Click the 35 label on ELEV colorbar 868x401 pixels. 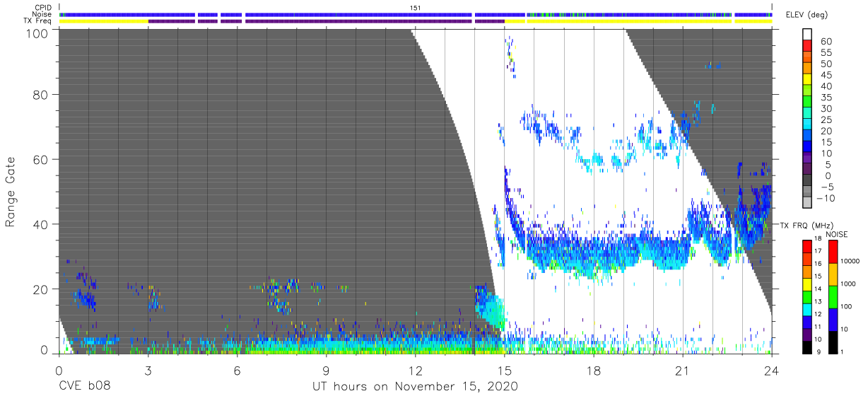point(826,98)
